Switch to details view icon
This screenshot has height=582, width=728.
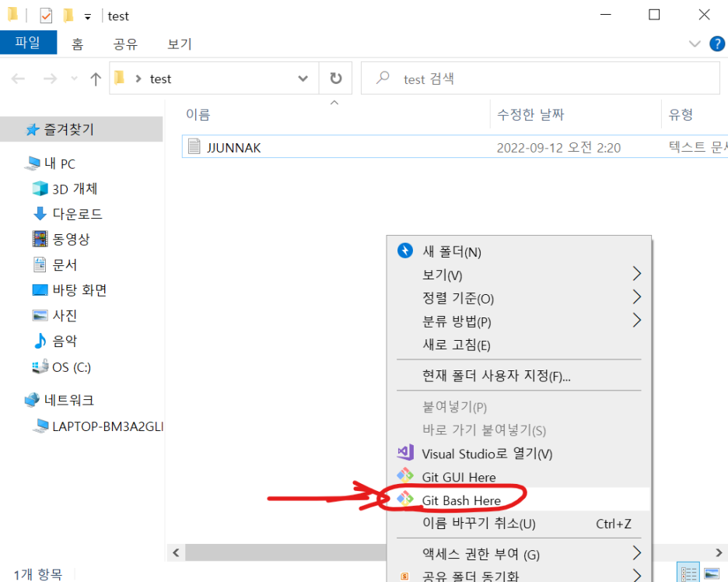click(x=688, y=573)
